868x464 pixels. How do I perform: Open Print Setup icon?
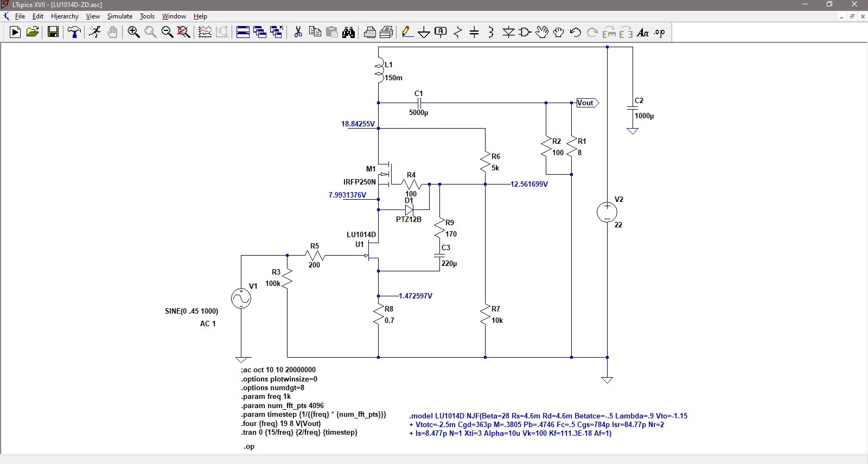386,33
